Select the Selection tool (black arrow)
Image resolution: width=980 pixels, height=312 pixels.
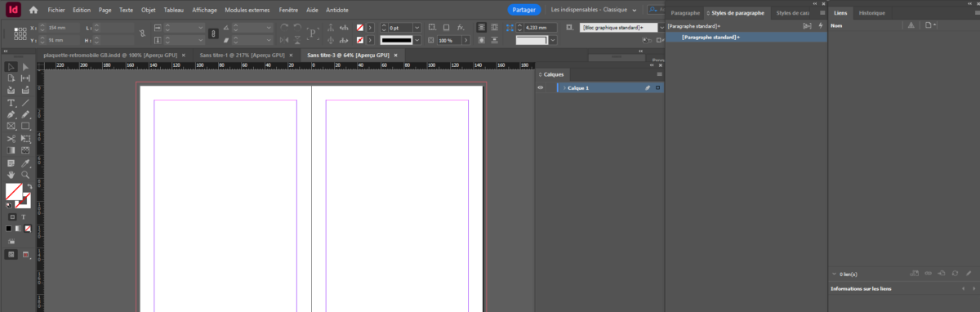[x=11, y=67]
